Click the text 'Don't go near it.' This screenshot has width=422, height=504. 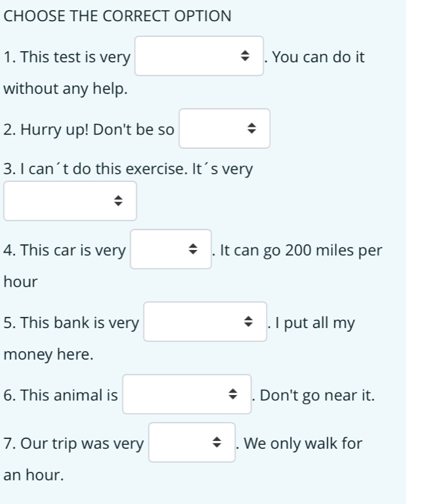(317, 395)
